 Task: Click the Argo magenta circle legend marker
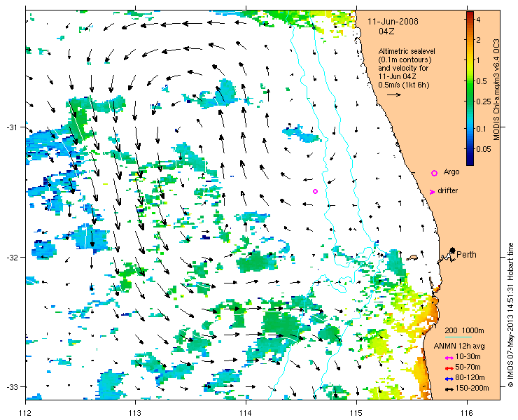point(434,173)
